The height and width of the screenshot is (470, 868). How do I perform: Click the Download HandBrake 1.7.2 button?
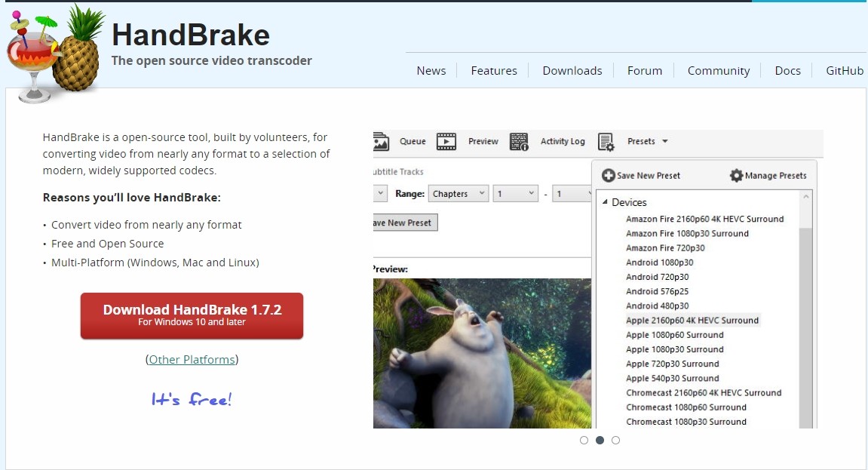point(191,315)
